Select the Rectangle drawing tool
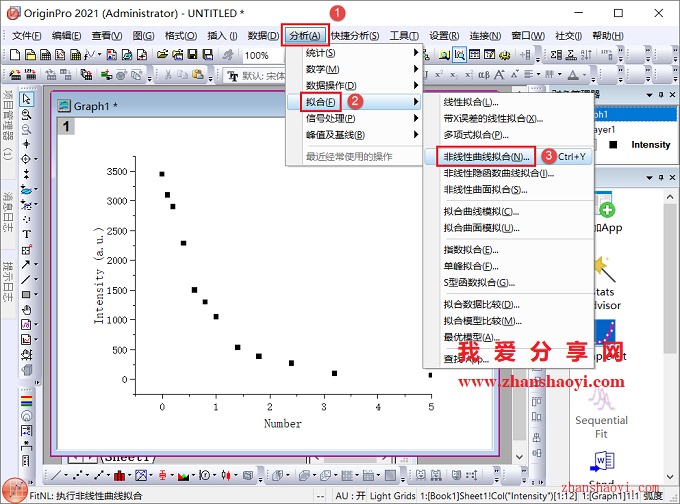The image size is (680, 504). (26, 295)
